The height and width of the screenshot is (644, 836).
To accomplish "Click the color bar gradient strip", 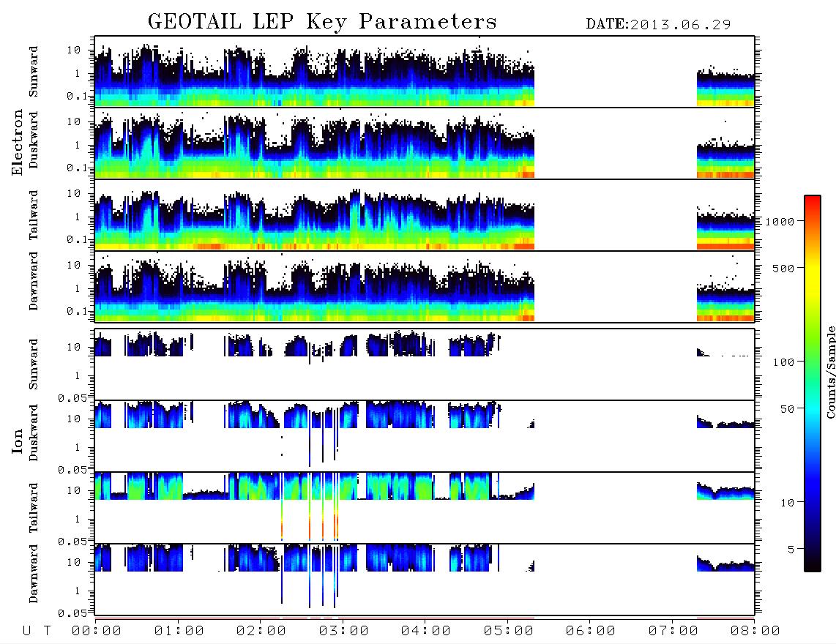I will tap(813, 384).
